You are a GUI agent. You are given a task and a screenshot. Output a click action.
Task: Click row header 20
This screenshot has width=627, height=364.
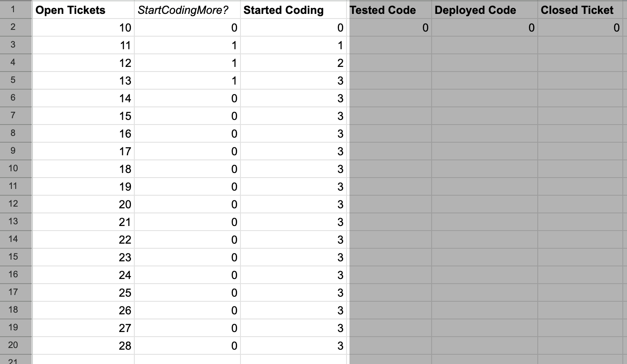tap(16, 345)
